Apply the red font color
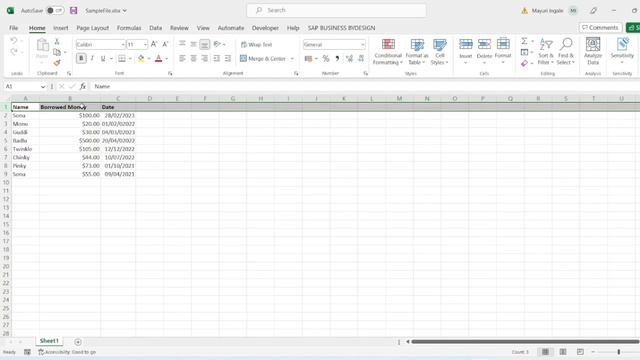Screen dimensions: 640x360 pos(159,58)
